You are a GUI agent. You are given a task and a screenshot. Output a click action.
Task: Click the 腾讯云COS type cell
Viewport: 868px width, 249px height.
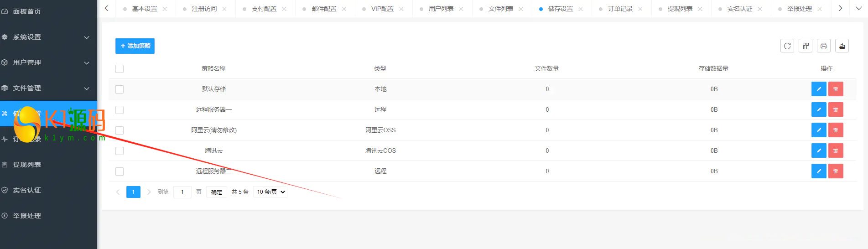(x=380, y=150)
